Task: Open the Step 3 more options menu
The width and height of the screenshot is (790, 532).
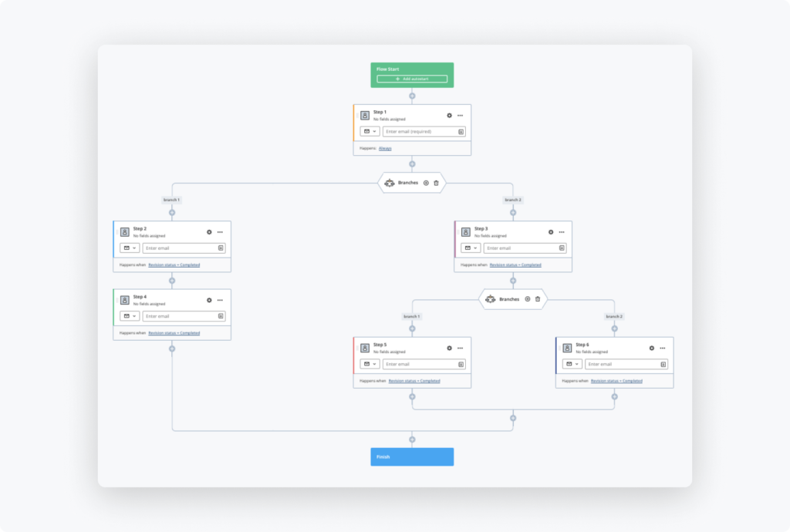Action: click(x=562, y=232)
